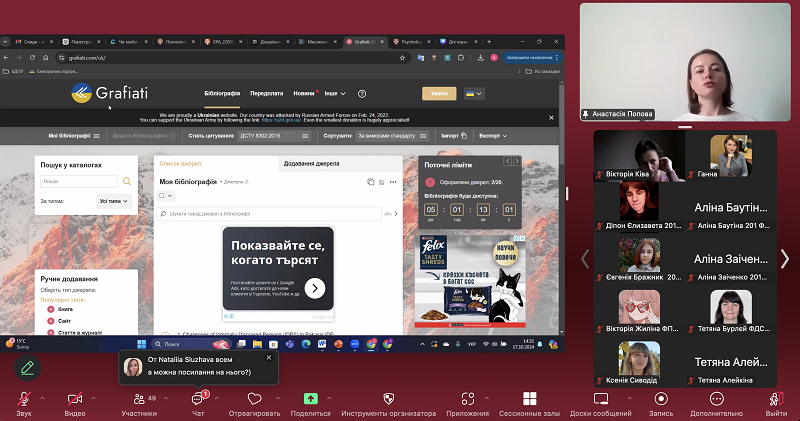The height and width of the screenshot is (421, 800).
Task: Open the Інше menu dropdown
Action: pyautogui.click(x=335, y=93)
